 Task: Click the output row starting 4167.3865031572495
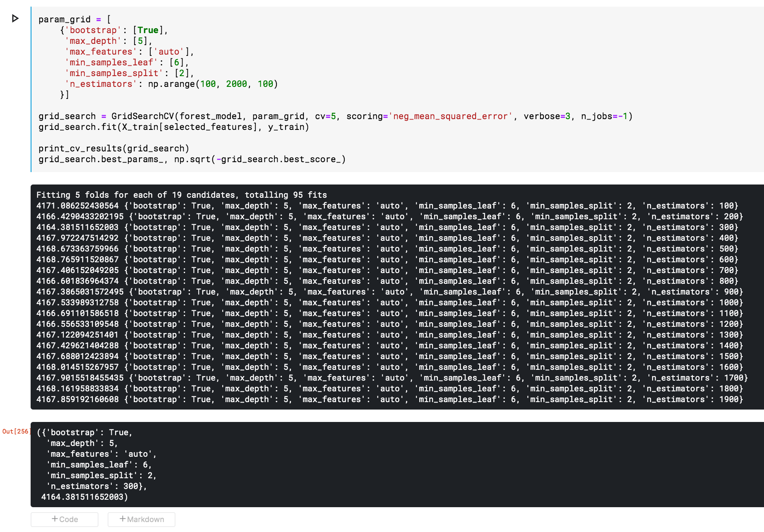(390, 292)
